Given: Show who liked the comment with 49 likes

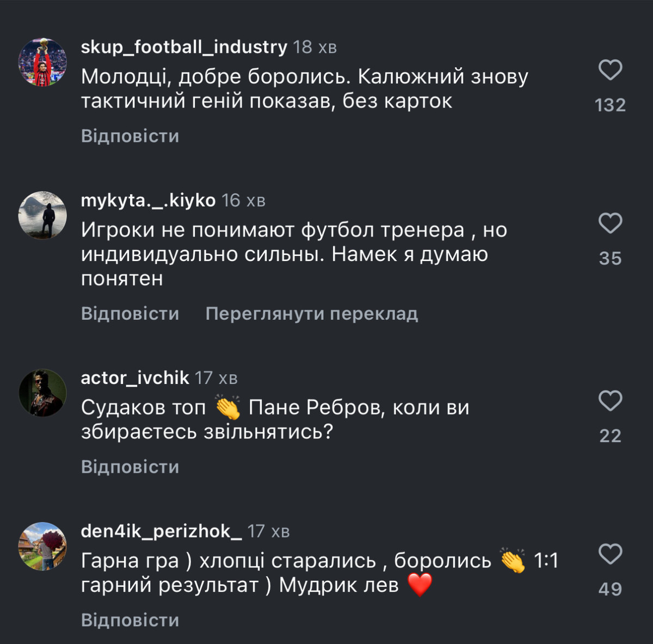Looking at the screenshot, I should [610, 589].
